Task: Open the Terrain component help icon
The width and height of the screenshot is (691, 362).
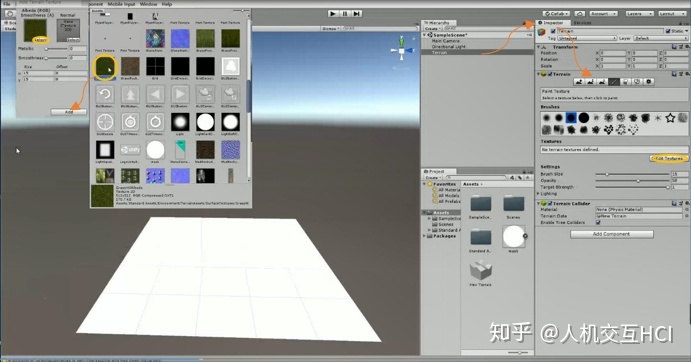Action: [675, 74]
